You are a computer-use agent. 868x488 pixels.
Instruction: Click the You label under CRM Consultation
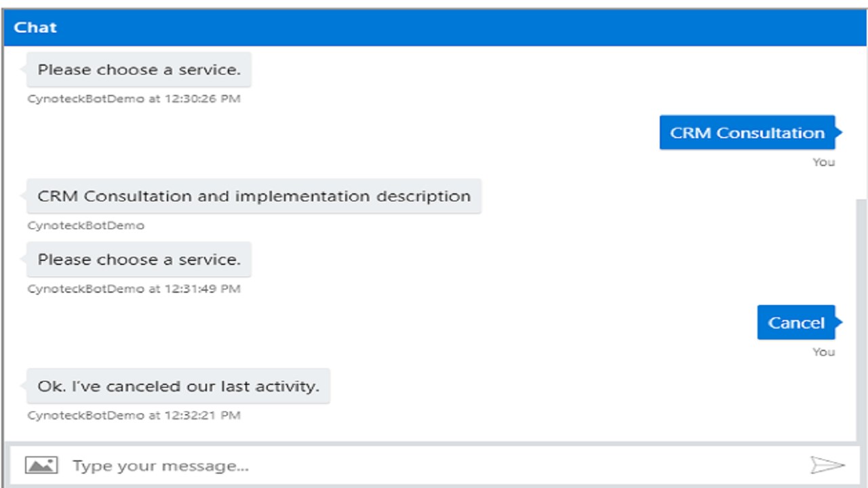[824, 162]
